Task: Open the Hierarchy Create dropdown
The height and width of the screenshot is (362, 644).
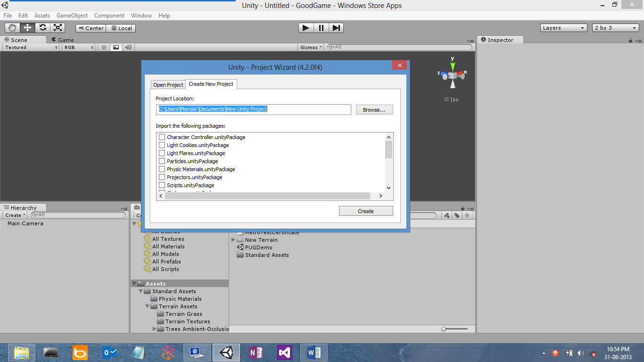Action: point(15,215)
